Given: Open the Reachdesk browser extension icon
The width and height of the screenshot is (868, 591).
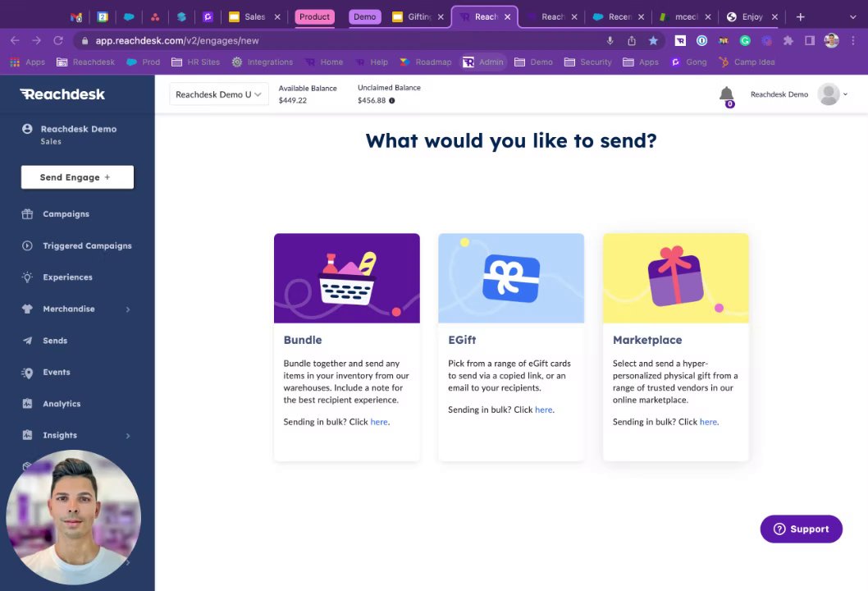Looking at the screenshot, I should [x=680, y=40].
